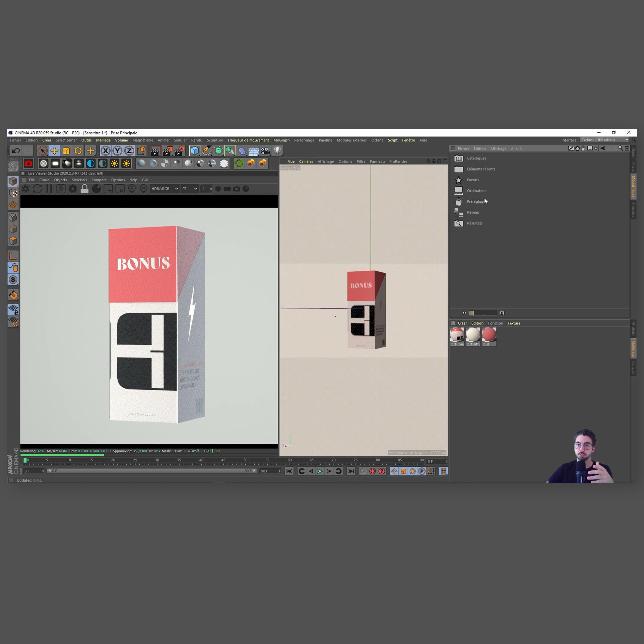
Task: Open viewport Caméras menu
Action: 306,162
